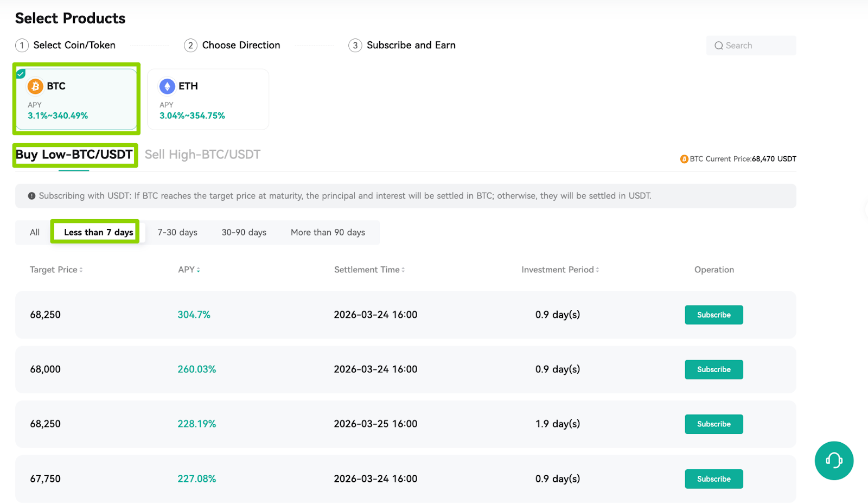Show All duration products
The width and height of the screenshot is (868, 504).
pyautogui.click(x=35, y=232)
